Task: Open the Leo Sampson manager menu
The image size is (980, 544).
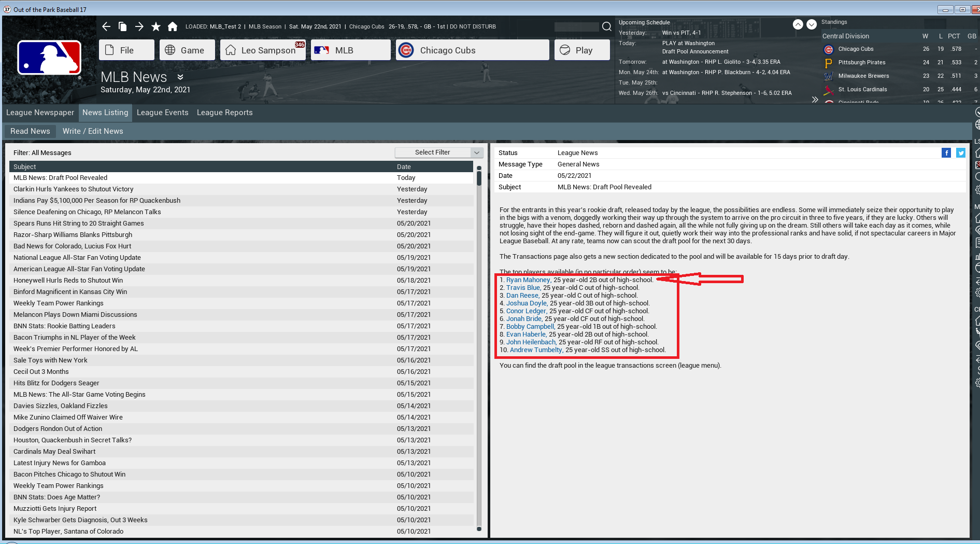Action: pyautogui.click(x=263, y=50)
